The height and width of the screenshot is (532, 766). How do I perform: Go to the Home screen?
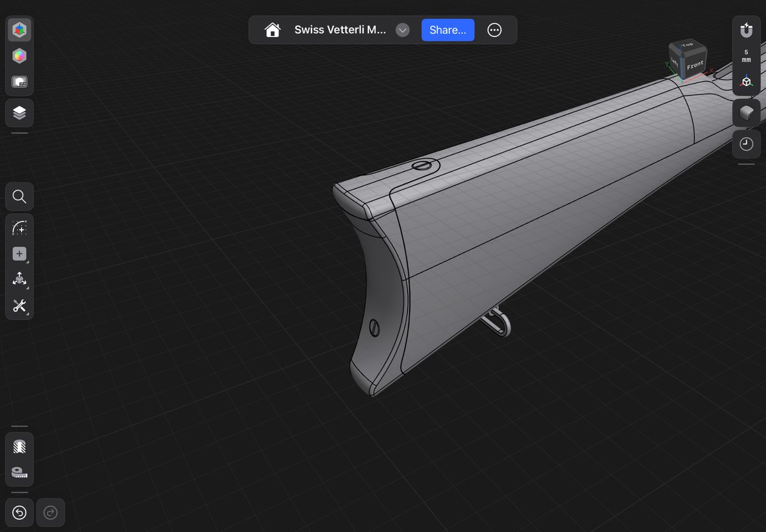[273, 30]
